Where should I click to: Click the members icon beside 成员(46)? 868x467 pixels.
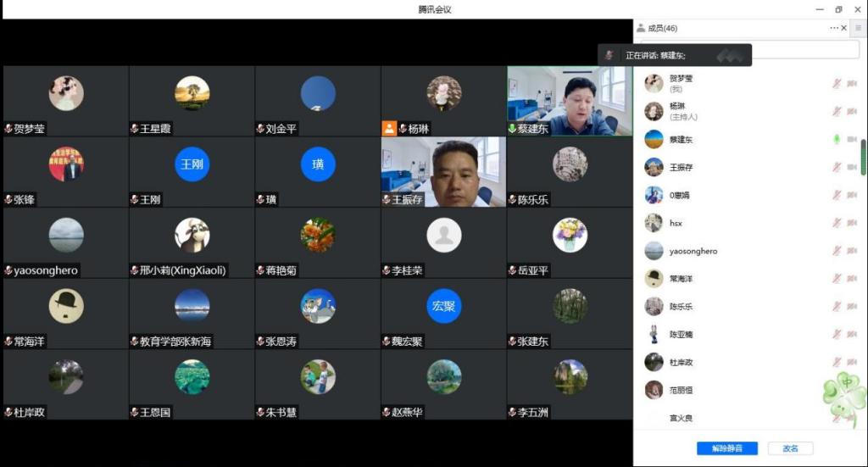point(641,28)
